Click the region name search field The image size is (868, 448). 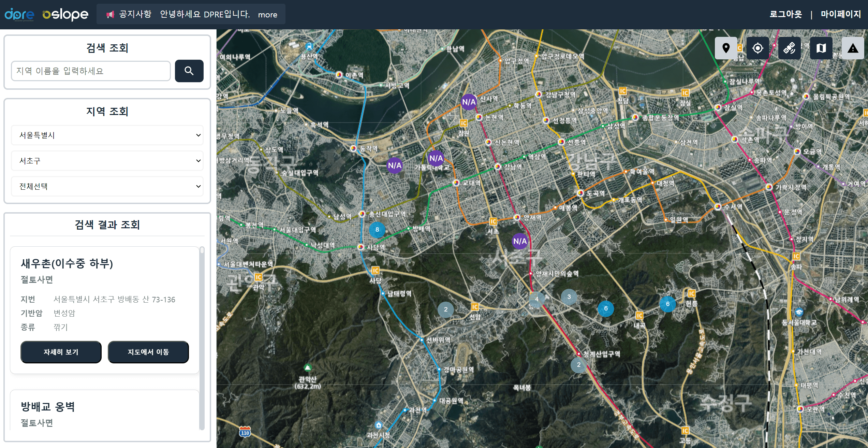coord(91,71)
